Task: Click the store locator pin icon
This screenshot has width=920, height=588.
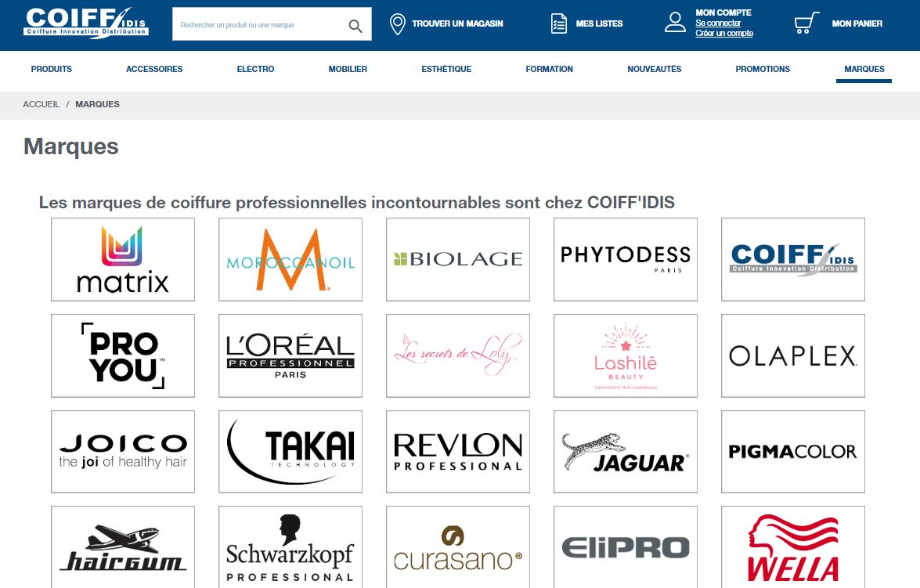Action: (x=397, y=24)
